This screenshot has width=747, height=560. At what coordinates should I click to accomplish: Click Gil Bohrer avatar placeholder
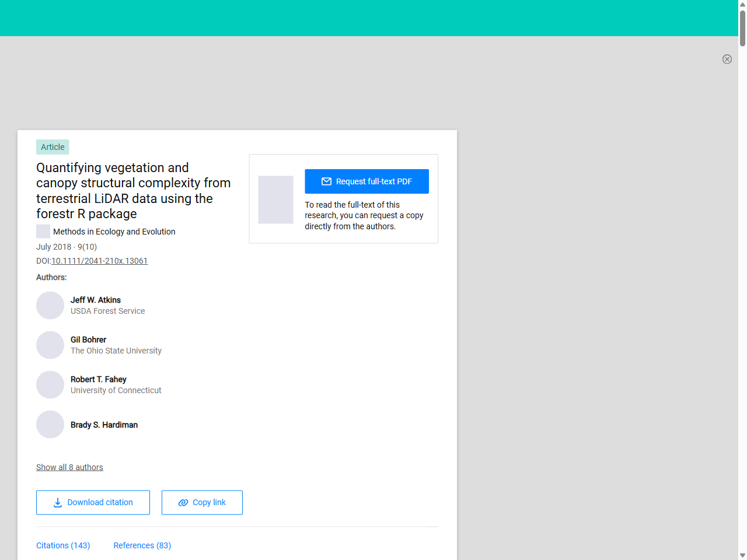click(x=50, y=345)
